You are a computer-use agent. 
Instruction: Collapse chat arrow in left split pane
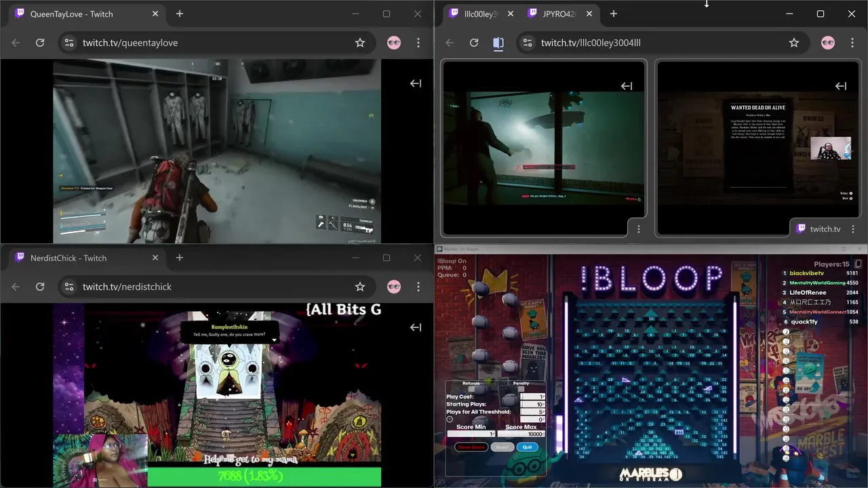tap(627, 86)
